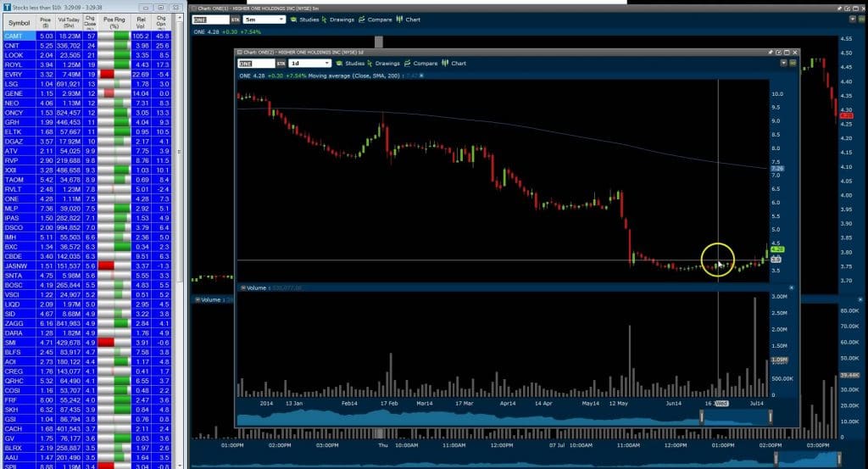Close the Volume panel in the front chart

791,288
